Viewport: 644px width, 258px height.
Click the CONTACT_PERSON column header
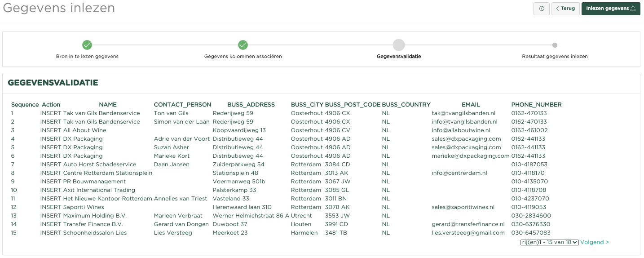[x=182, y=105]
